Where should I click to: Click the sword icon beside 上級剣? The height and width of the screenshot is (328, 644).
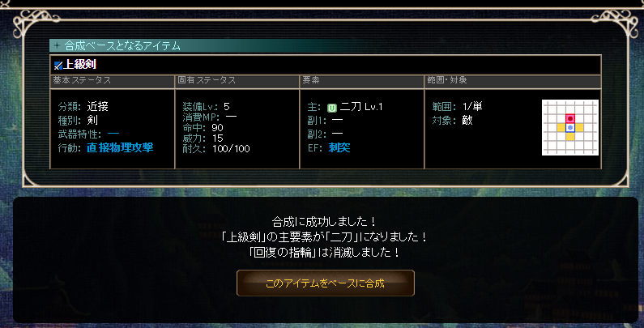[x=58, y=66]
